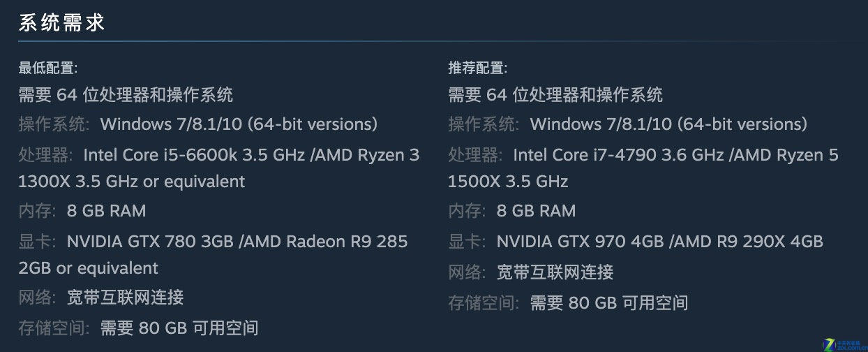Click the 2GB or equivalent text
This screenshot has height=352, width=868.
[89, 268]
